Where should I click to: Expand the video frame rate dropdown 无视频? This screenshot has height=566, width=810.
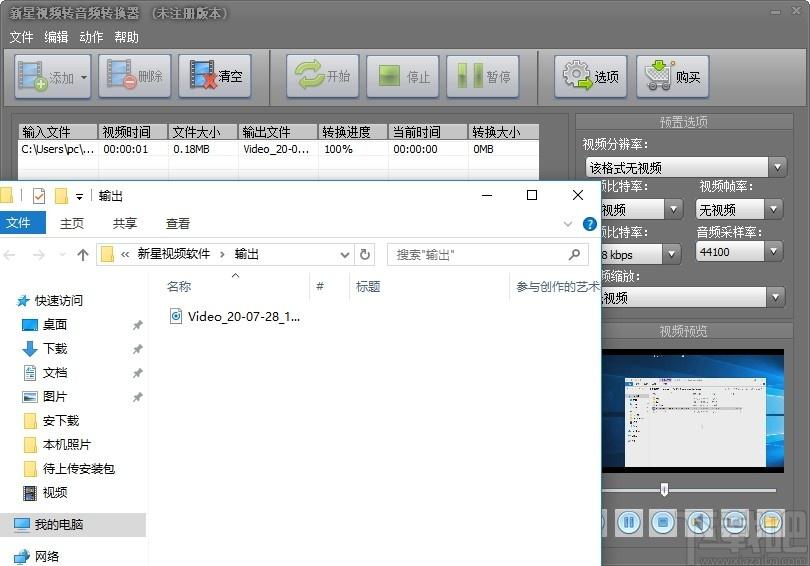[x=773, y=209]
